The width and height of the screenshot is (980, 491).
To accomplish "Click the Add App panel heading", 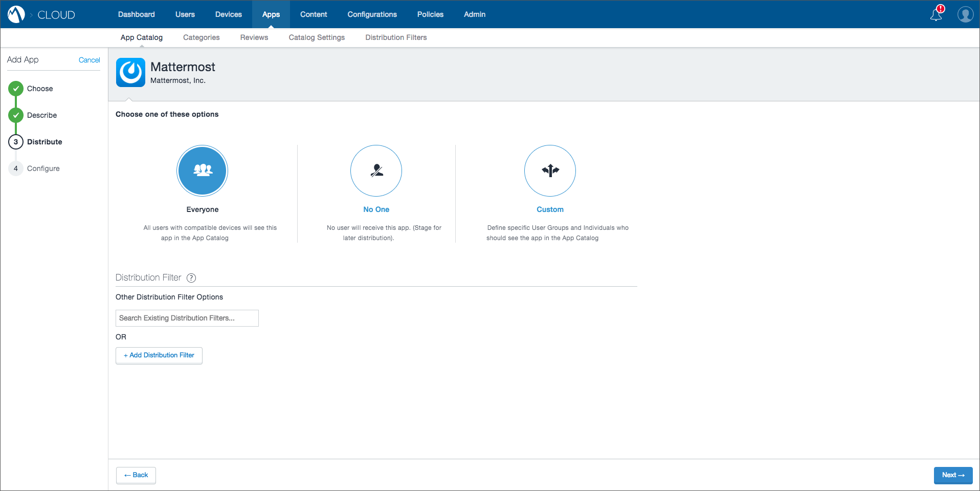I will pos(23,60).
